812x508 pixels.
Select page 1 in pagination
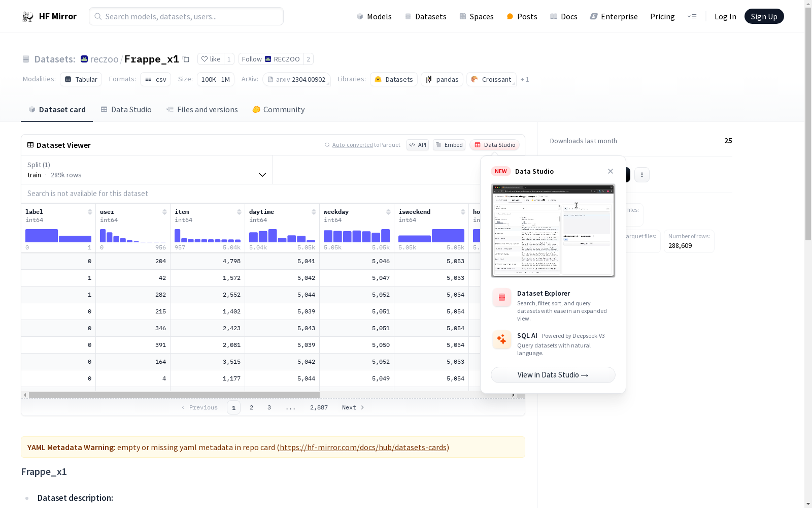(233, 407)
